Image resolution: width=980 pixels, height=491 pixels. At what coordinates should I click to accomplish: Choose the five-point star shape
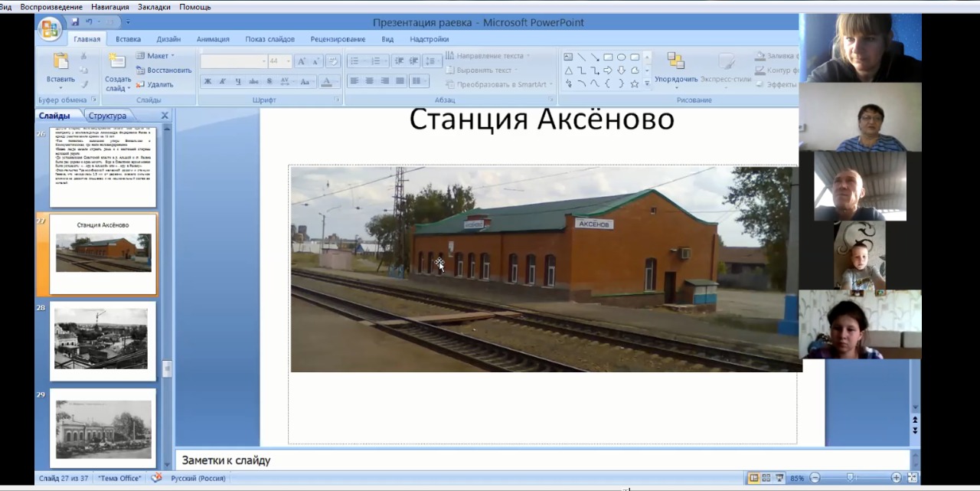tap(634, 84)
